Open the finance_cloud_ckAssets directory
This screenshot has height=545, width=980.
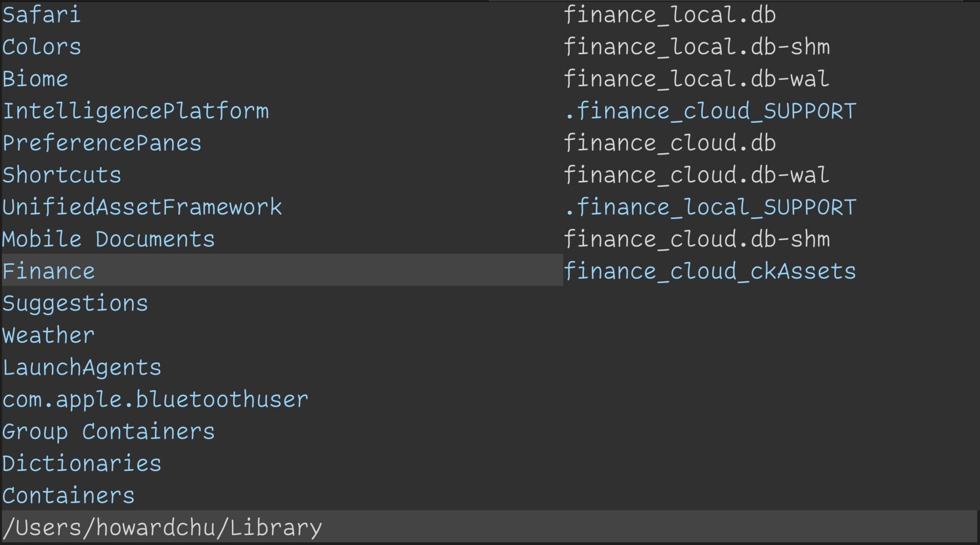click(710, 271)
